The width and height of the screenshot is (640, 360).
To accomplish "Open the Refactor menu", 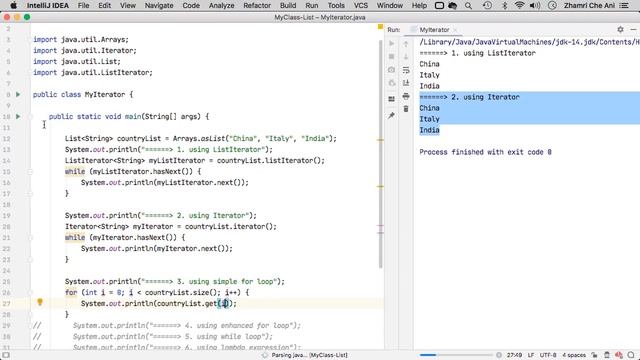I will coord(257,5).
